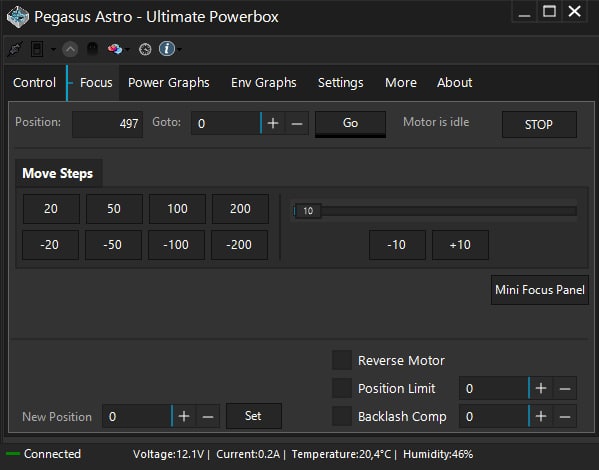Click the power switch icon in toolbar
Image resolution: width=599 pixels, height=470 pixels.
pos(37,49)
